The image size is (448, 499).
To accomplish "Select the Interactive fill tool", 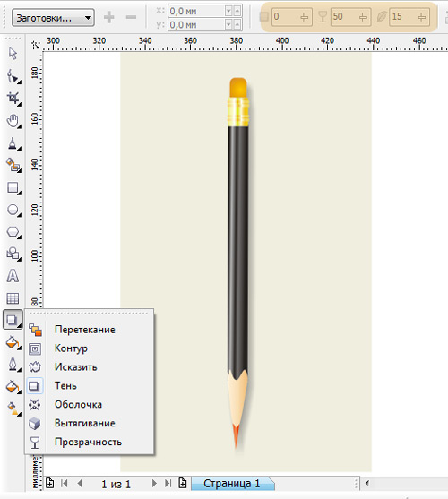I will (13, 409).
